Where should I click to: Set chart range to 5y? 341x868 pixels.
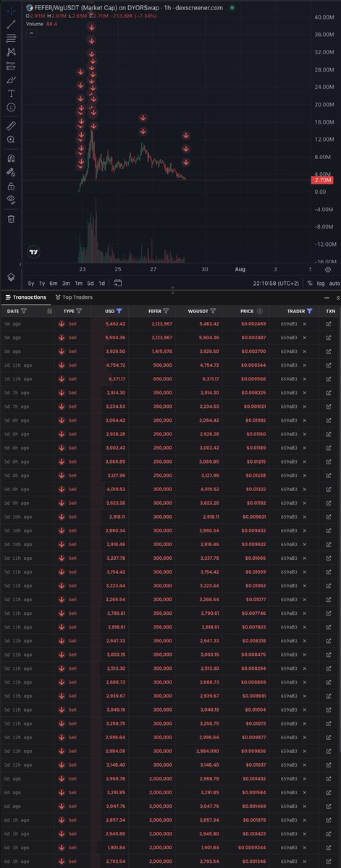[31, 284]
